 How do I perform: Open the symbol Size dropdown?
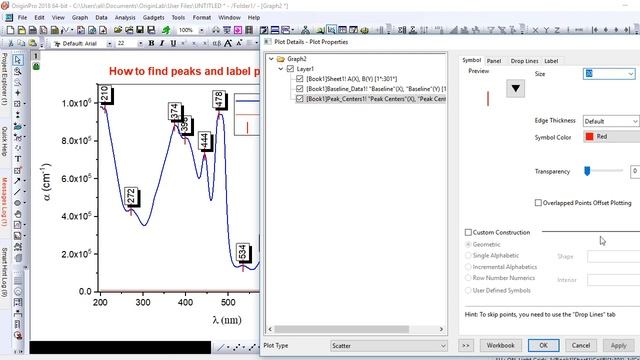[x=631, y=74]
